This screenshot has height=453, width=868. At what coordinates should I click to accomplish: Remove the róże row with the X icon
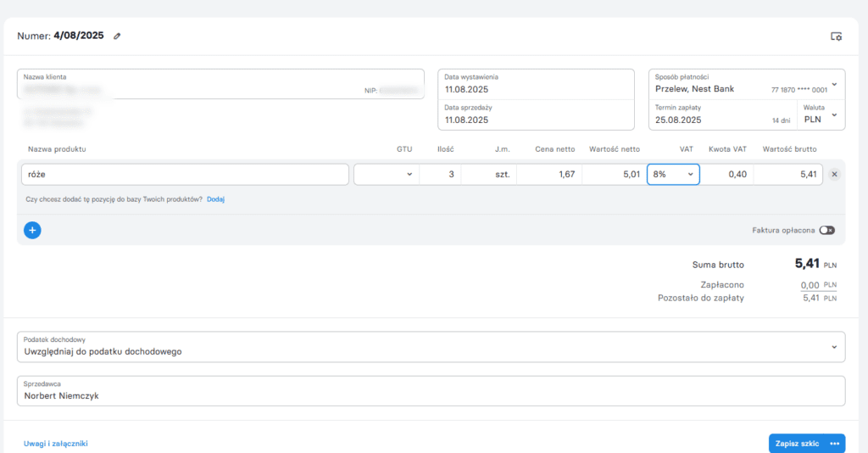point(834,175)
